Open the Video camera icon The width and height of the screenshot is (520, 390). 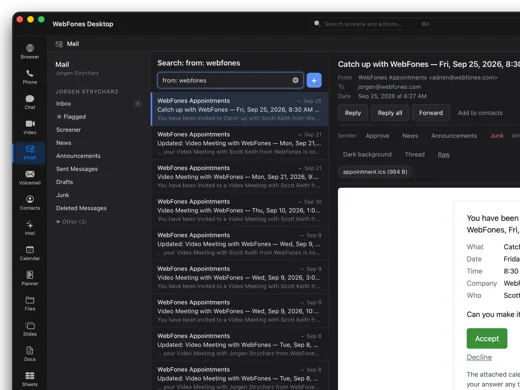pos(30,124)
